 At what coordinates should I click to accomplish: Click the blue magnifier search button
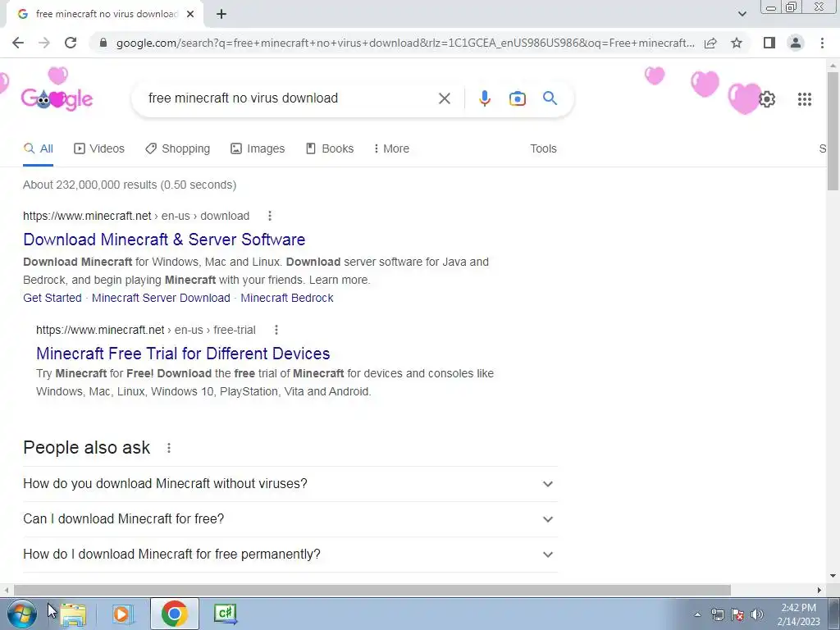click(550, 98)
